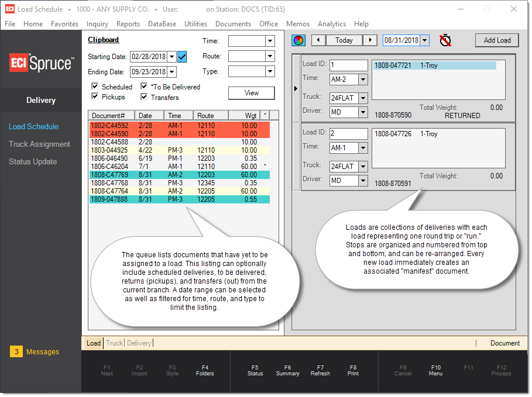Toggle the blue checkmark beside Starting Date
Viewport: 532px width, 397px height.
click(x=183, y=57)
